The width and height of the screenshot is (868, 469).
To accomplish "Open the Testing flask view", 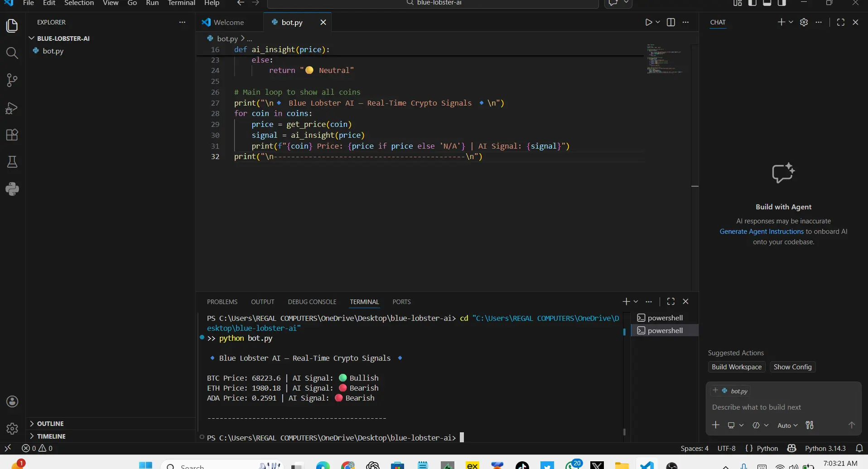I will tap(12, 162).
